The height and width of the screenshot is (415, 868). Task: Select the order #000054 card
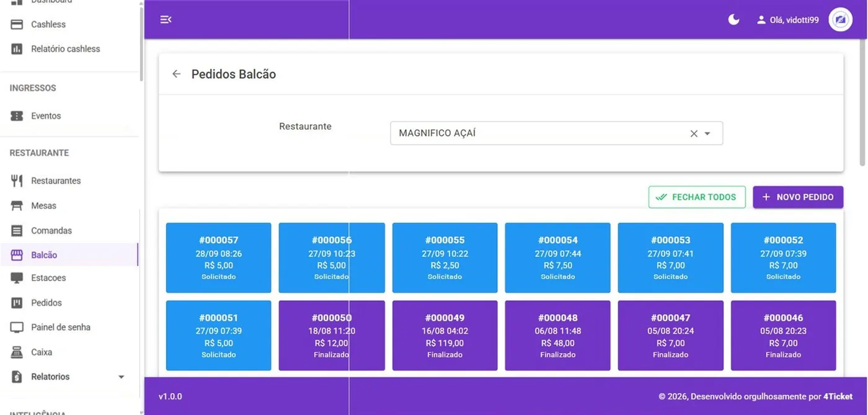(x=558, y=258)
